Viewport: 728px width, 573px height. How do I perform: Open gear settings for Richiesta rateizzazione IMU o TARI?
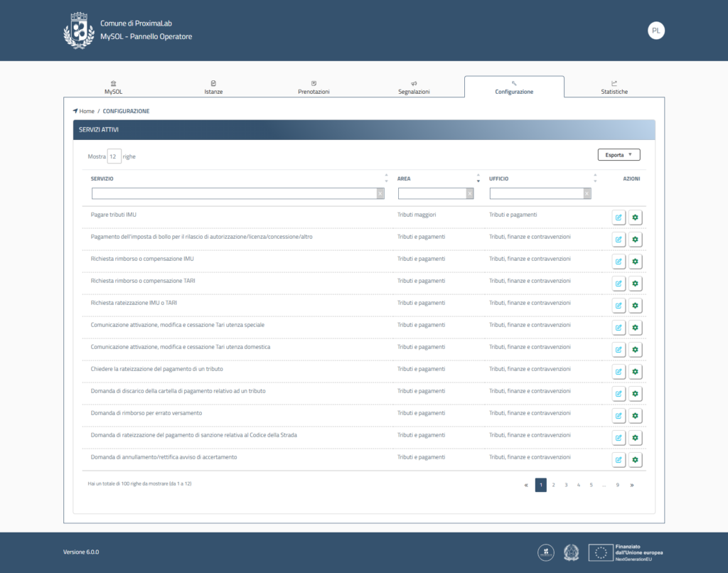(x=635, y=306)
